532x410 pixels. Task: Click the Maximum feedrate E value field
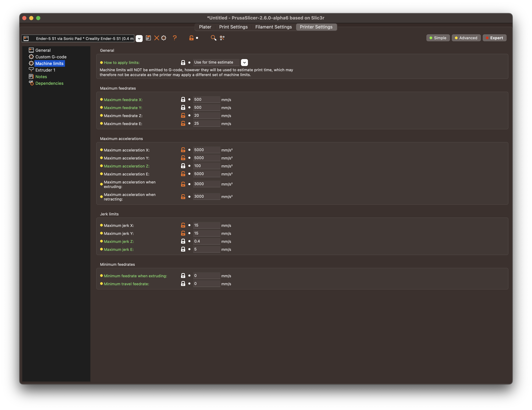click(x=207, y=124)
